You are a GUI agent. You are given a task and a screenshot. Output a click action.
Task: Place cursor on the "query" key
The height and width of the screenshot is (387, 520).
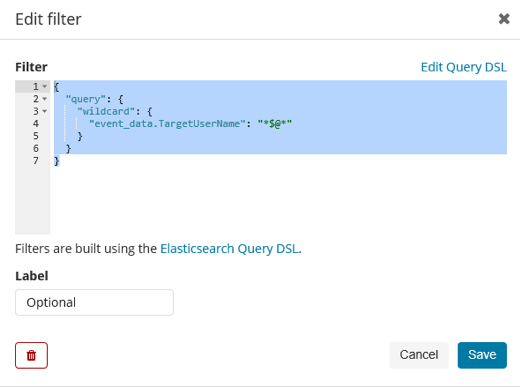[x=86, y=99]
